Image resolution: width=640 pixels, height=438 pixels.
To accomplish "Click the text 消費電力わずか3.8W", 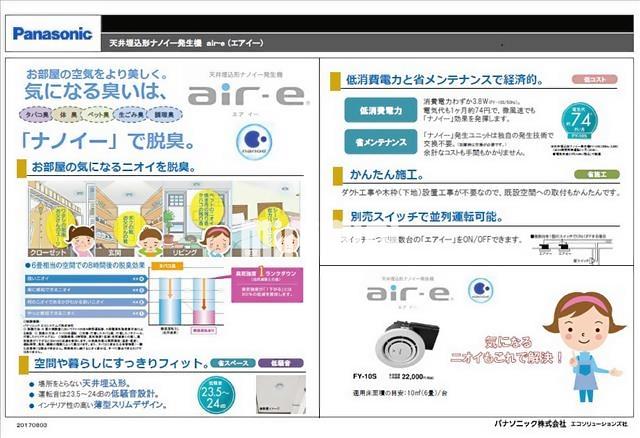I will click(x=456, y=101).
